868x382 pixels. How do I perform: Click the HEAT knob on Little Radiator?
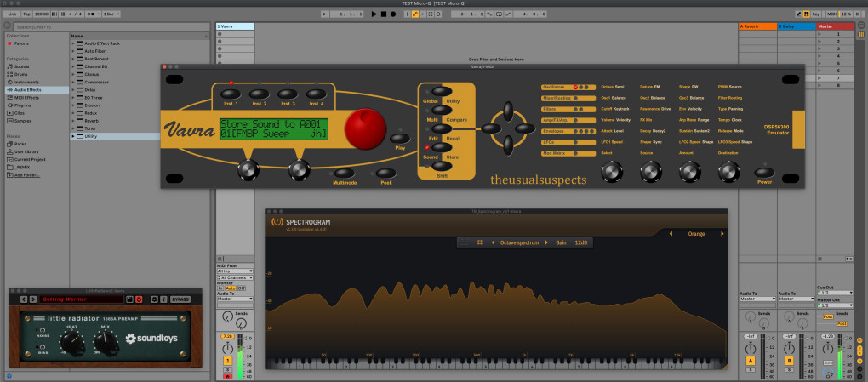pyautogui.click(x=72, y=343)
